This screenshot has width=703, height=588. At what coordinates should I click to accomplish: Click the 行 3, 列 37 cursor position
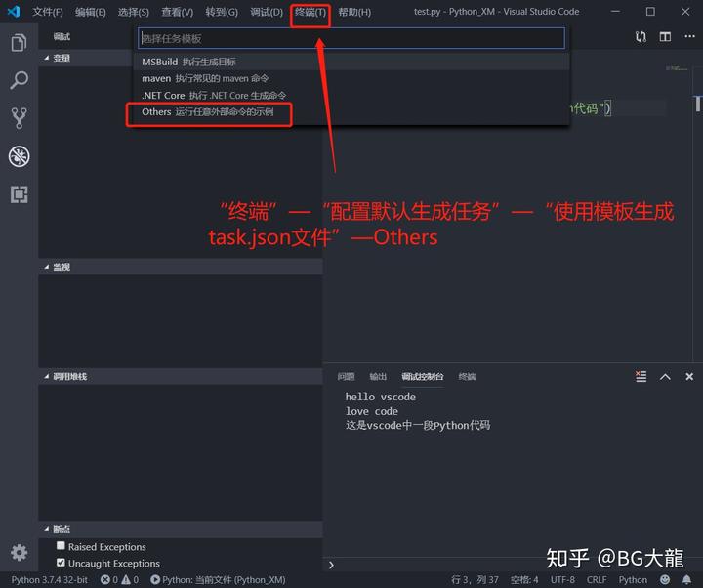coord(475,579)
